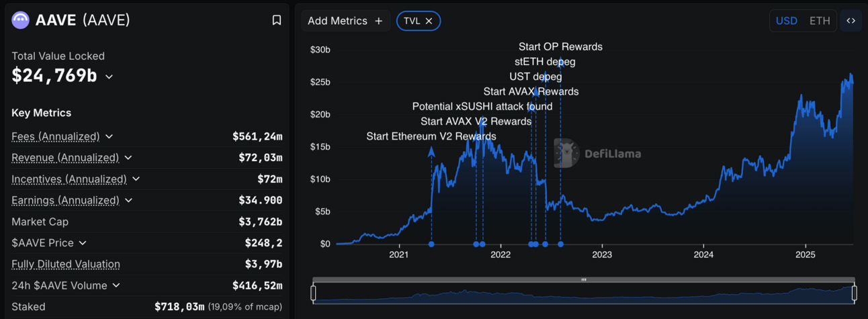Viewport: 868px width, 319px height.
Task: Click the $15b y-axis label
Action: coord(320,147)
